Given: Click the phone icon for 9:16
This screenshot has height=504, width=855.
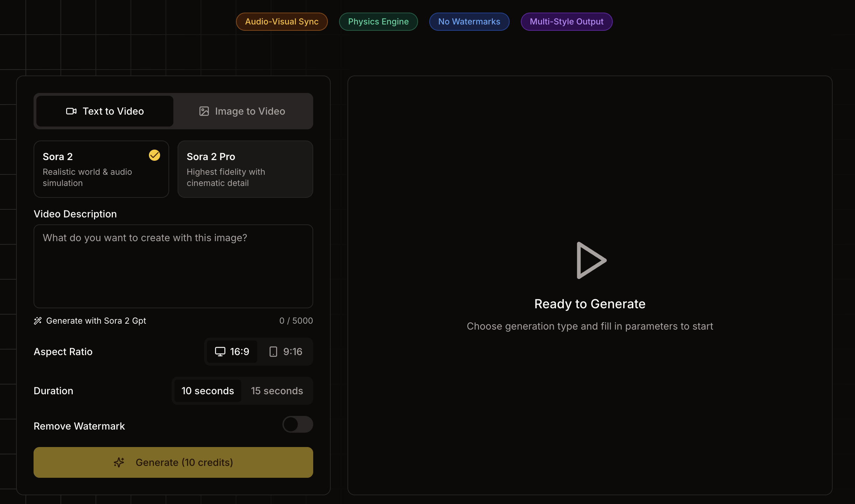Looking at the screenshot, I should pos(273,351).
